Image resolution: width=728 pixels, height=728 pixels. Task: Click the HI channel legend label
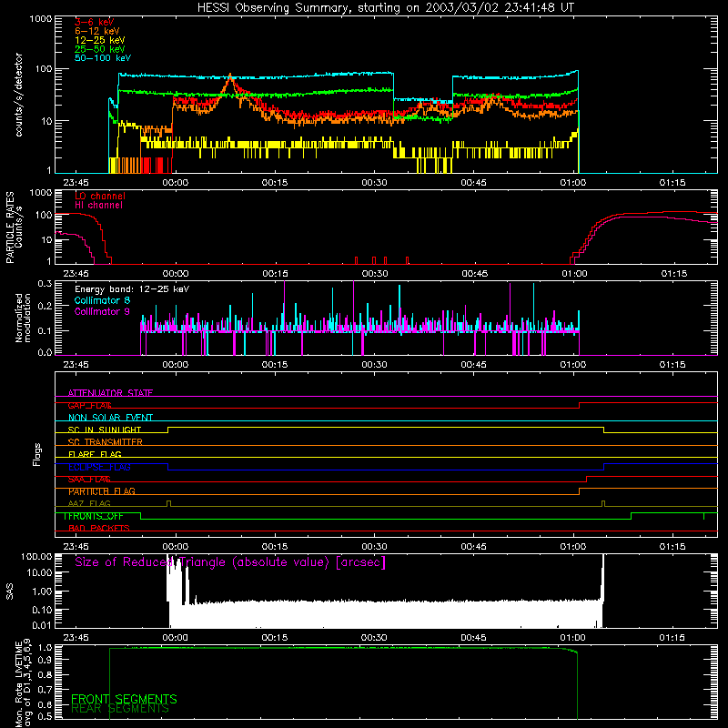coord(98,205)
